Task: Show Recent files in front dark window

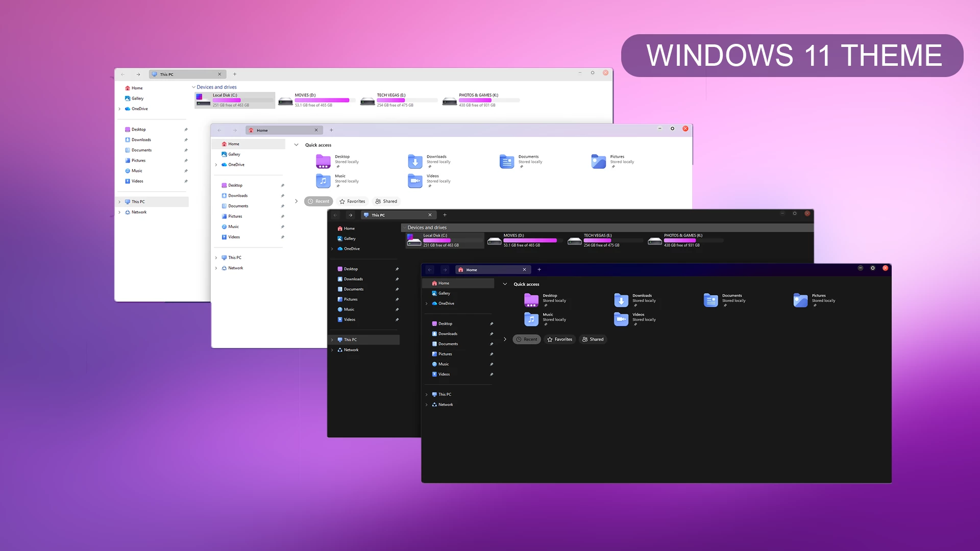Action: click(526, 339)
